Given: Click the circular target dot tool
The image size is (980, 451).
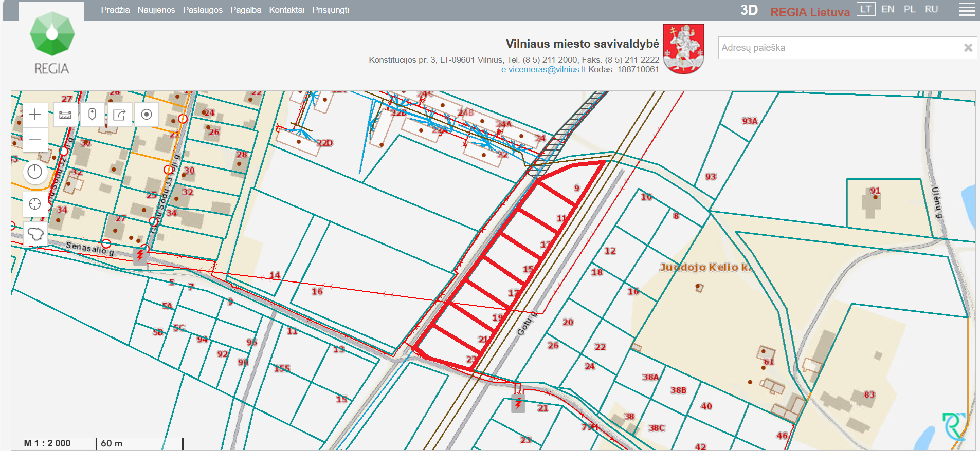Looking at the screenshot, I should pyautogui.click(x=147, y=115).
